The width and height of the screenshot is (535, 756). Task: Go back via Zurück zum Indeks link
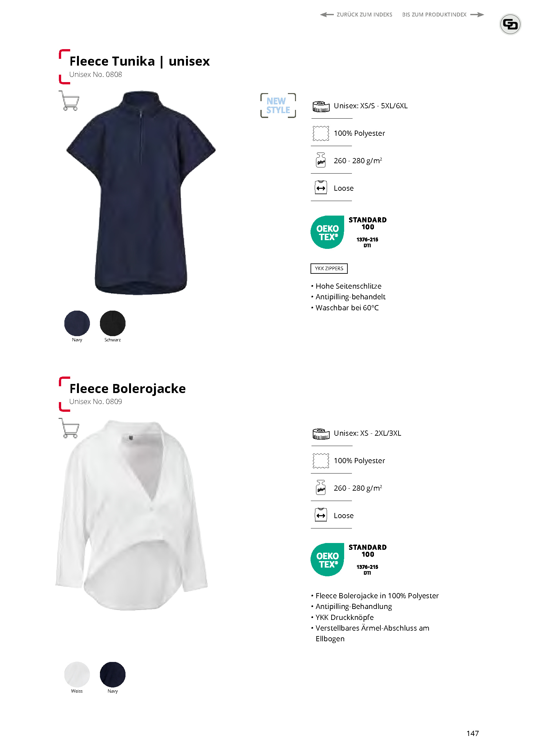[x=356, y=15]
